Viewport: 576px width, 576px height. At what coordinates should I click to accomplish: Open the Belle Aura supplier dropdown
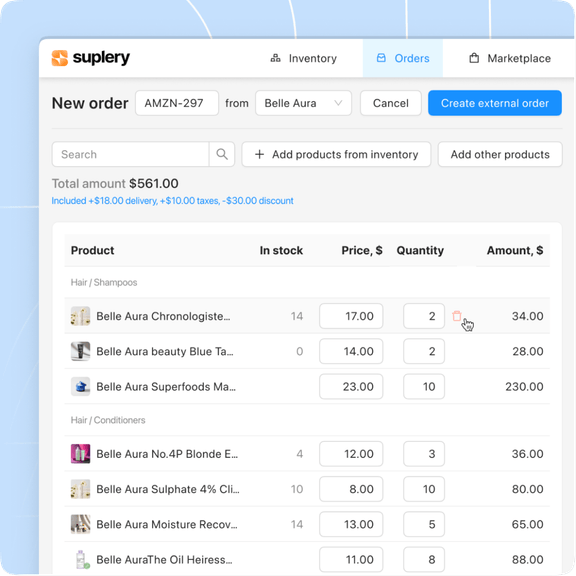click(303, 103)
